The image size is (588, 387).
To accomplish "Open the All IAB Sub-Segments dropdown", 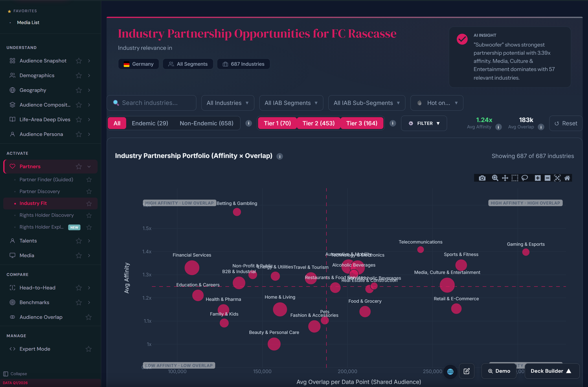I will click(367, 103).
